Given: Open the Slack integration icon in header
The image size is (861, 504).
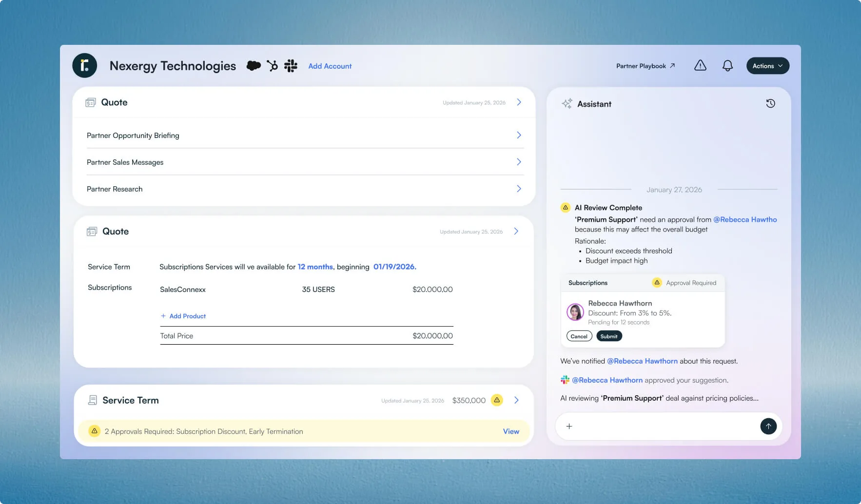Looking at the screenshot, I should [x=291, y=66].
